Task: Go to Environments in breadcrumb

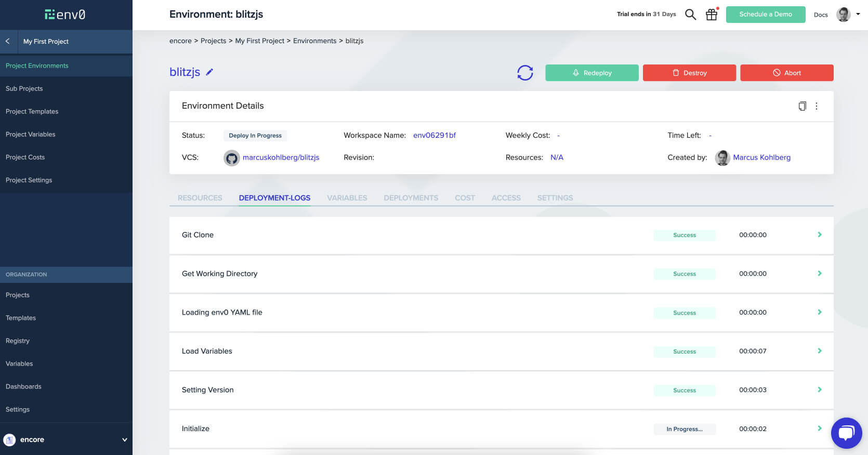Action: (314, 41)
